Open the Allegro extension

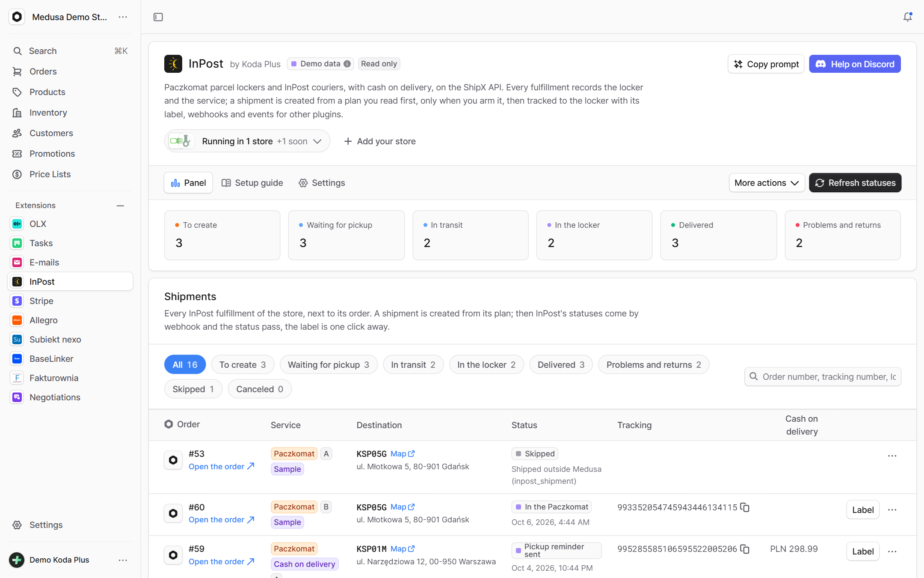(x=70, y=320)
